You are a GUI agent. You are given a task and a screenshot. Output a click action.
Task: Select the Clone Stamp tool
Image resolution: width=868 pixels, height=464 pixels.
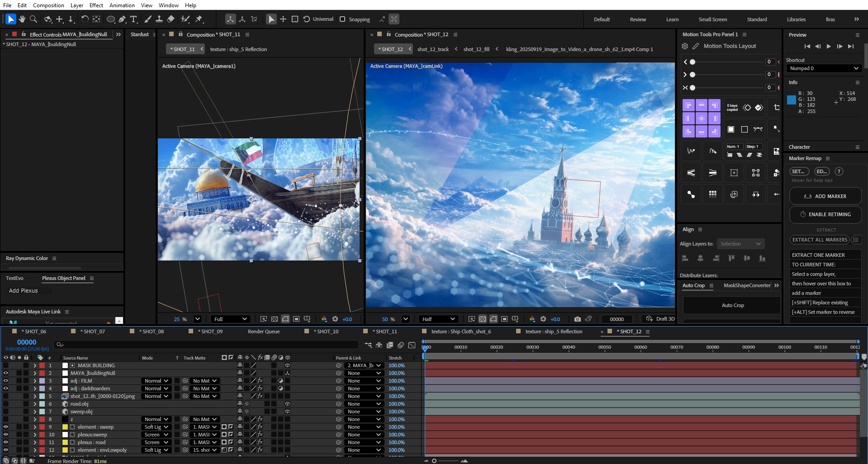(159, 19)
